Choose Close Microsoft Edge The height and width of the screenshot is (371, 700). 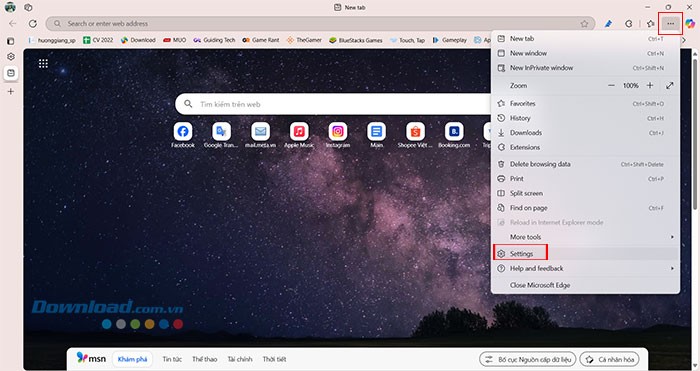click(x=586, y=285)
